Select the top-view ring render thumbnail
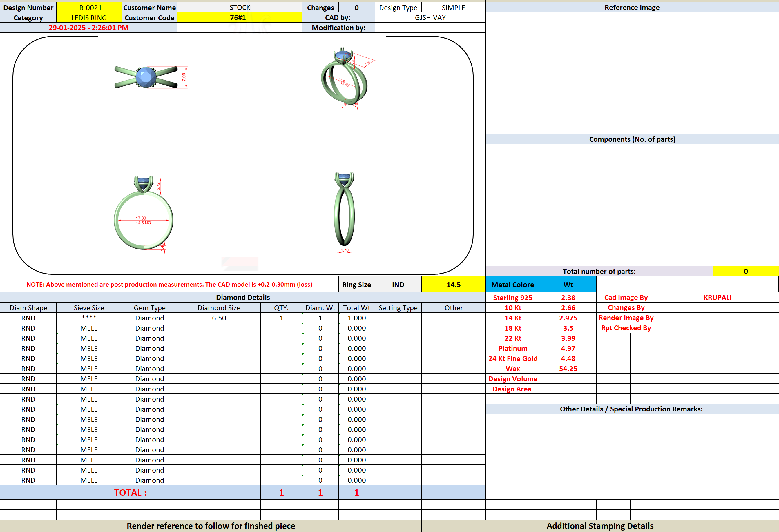 click(x=151, y=77)
